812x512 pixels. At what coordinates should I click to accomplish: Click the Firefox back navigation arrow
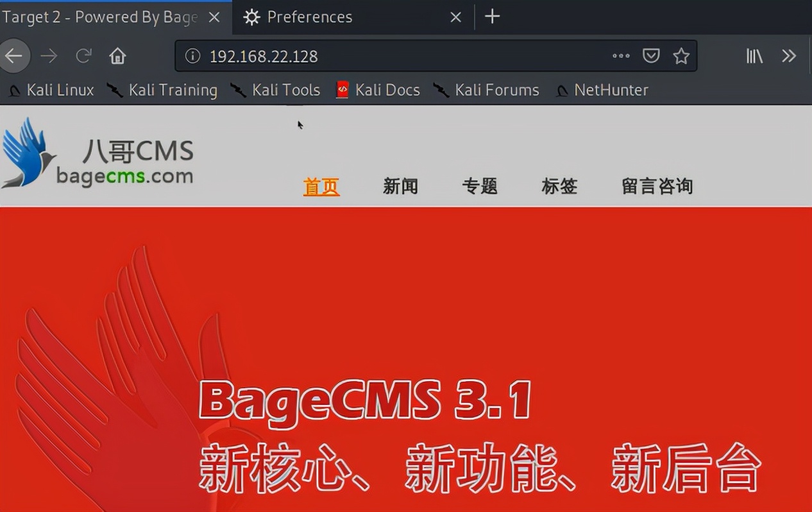tap(15, 56)
